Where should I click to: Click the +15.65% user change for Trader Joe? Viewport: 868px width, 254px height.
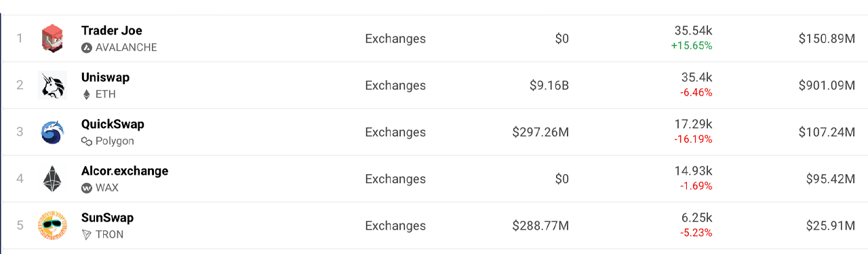(x=693, y=45)
